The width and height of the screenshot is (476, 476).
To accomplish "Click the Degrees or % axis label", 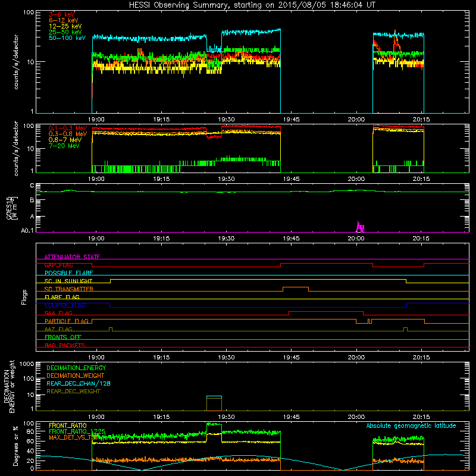I will click(15, 446).
